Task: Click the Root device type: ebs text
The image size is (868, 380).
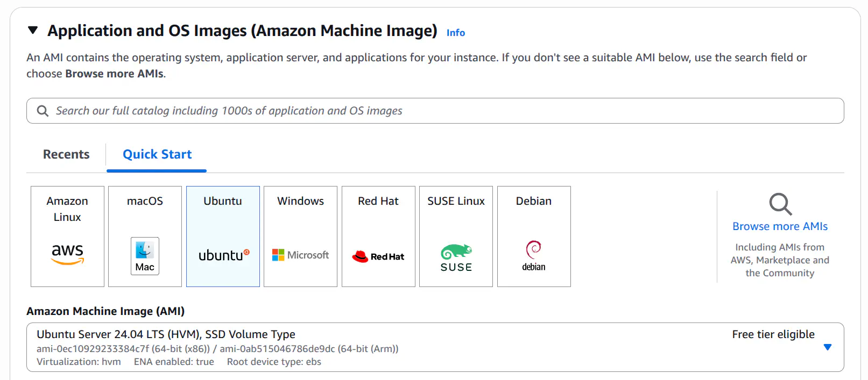Action: pyautogui.click(x=274, y=362)
